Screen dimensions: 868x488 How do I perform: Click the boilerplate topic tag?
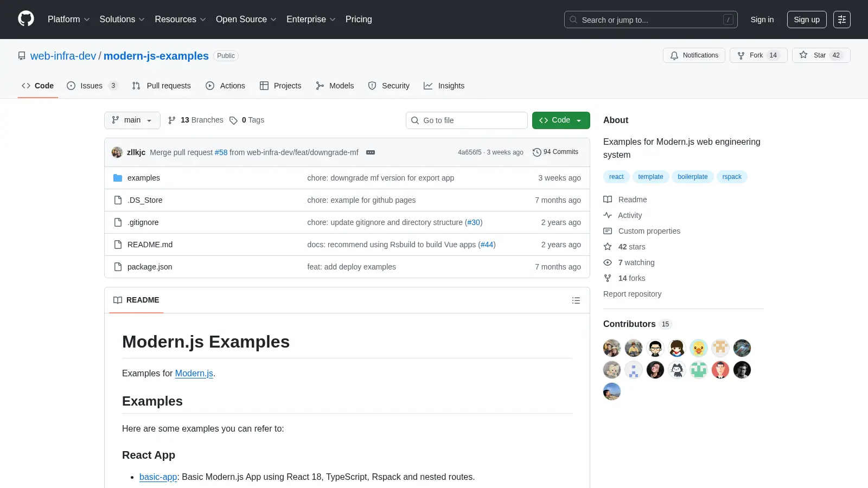[x=693, y=177]
